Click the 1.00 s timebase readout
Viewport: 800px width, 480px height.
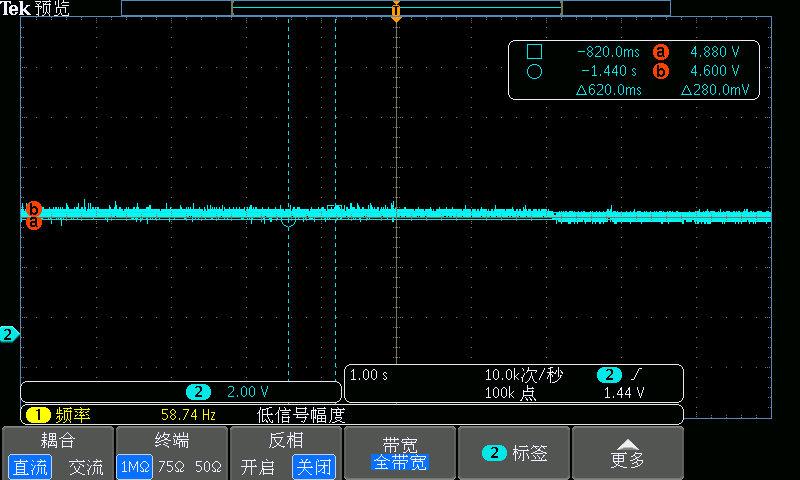(x=369, y=375)
